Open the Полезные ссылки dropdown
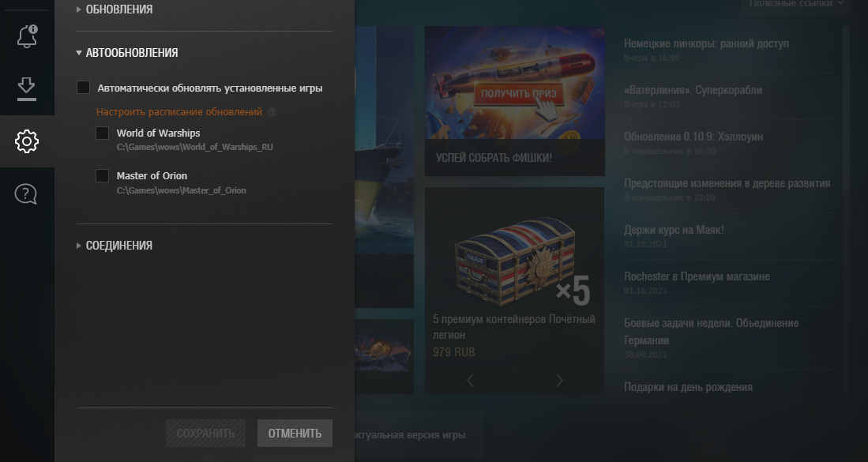This screenshot has width=868, height=462. click(x=796, y=4)
